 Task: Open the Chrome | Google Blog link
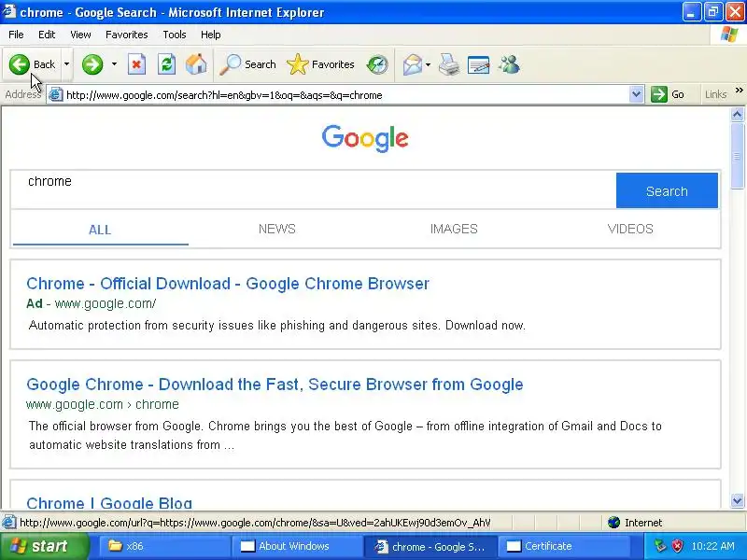(109, 503)
